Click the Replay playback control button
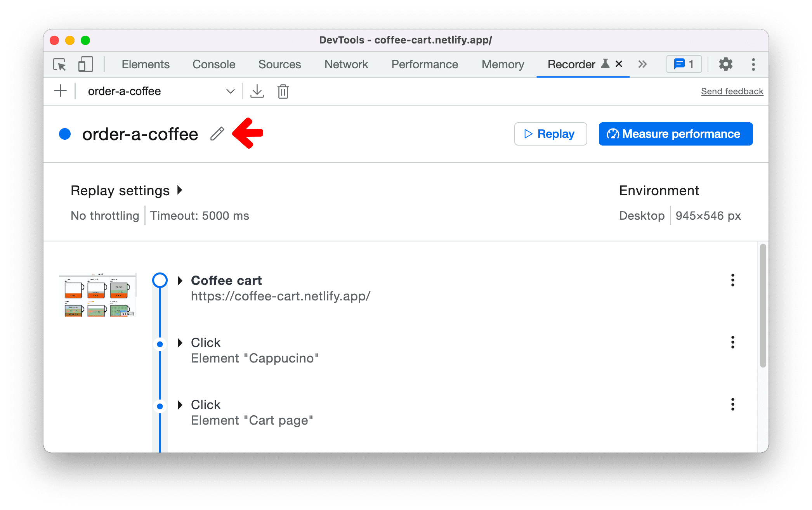 (549, 134)
